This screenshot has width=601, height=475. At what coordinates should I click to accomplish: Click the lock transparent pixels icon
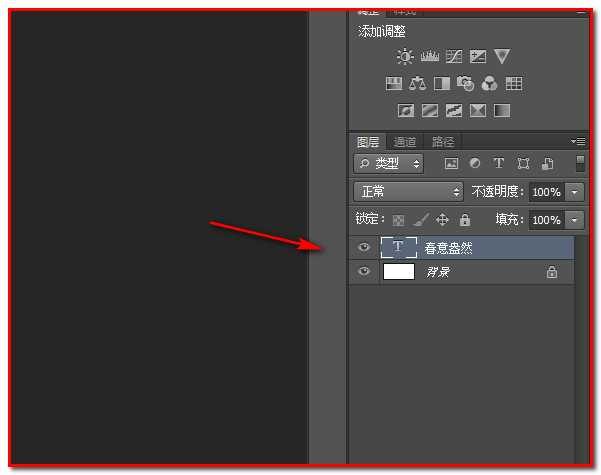[x=399, y=219]
